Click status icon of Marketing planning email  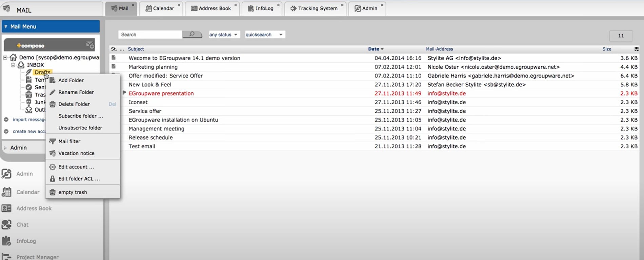tap(114, 66)
